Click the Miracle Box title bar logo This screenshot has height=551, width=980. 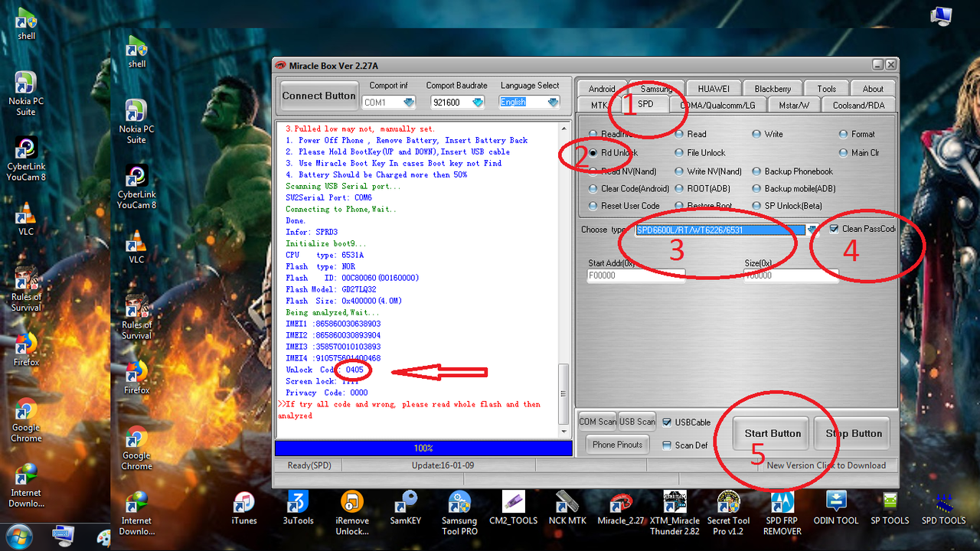tap(281, 66)
